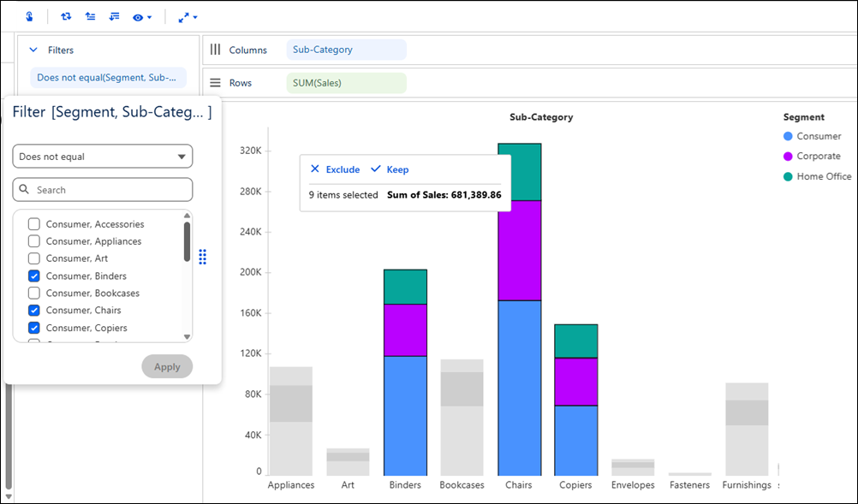Image resolution: width=858 pixels, height=504 pixels.
Task: Click the Segment legend title
Action: [803, 117]
